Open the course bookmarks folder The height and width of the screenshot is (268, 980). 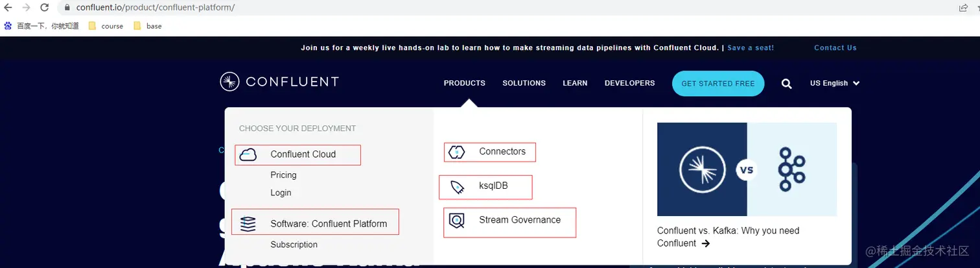click(106, 26)
